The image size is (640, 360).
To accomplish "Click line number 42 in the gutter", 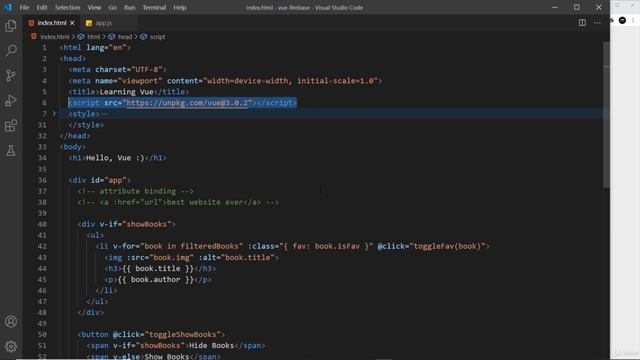I will tap(42, 246).
